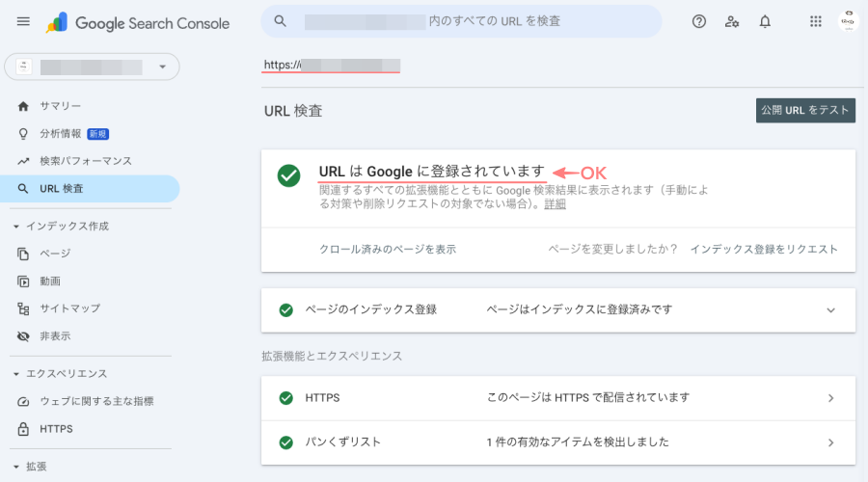
Task: Click the 新規 badge next to 分析情報
Action: 98,134
